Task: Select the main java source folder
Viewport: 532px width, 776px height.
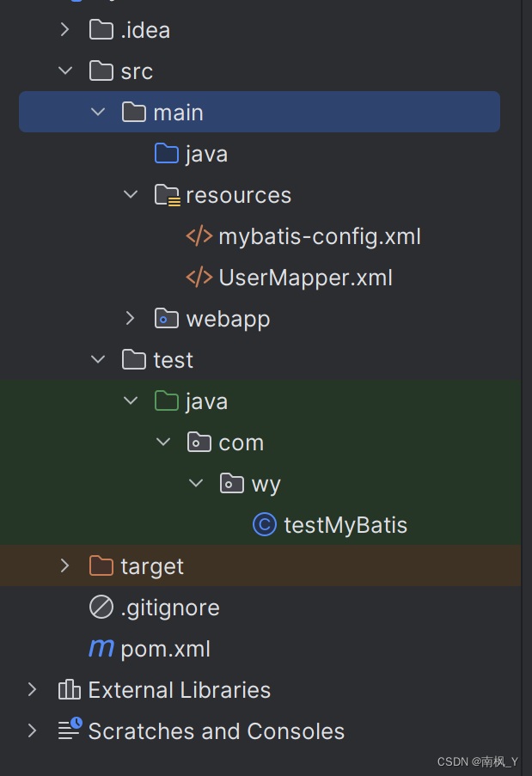Action: [206, 154]
